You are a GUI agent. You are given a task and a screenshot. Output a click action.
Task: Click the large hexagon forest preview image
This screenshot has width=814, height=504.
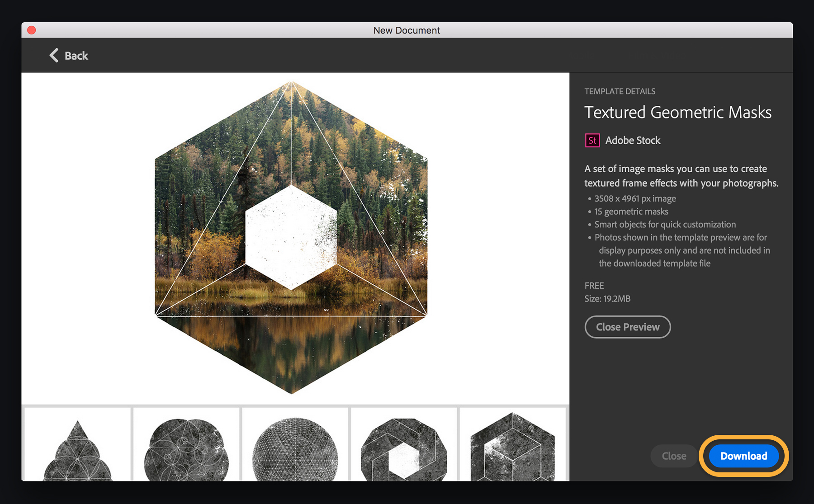(292, 235)
